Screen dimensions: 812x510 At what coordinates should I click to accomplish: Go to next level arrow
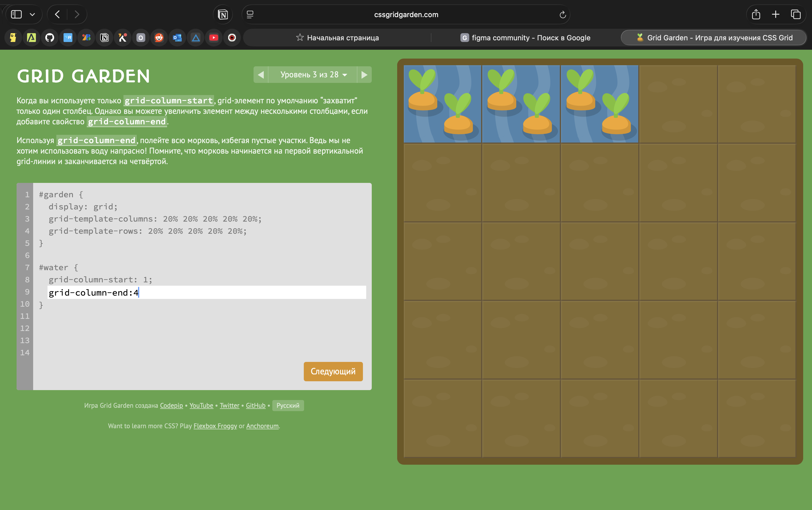tap(364, 75)
